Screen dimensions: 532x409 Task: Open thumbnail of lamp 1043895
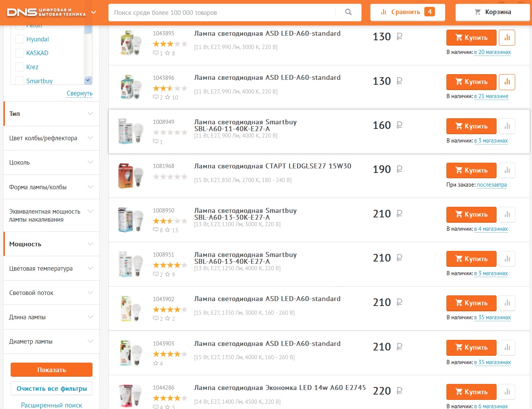tap(131, 43)
